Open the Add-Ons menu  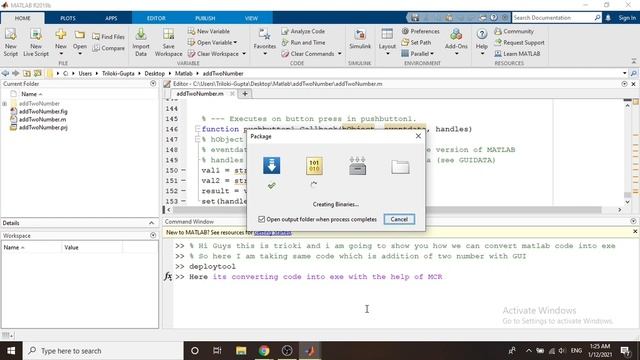[x=456, y=42]
